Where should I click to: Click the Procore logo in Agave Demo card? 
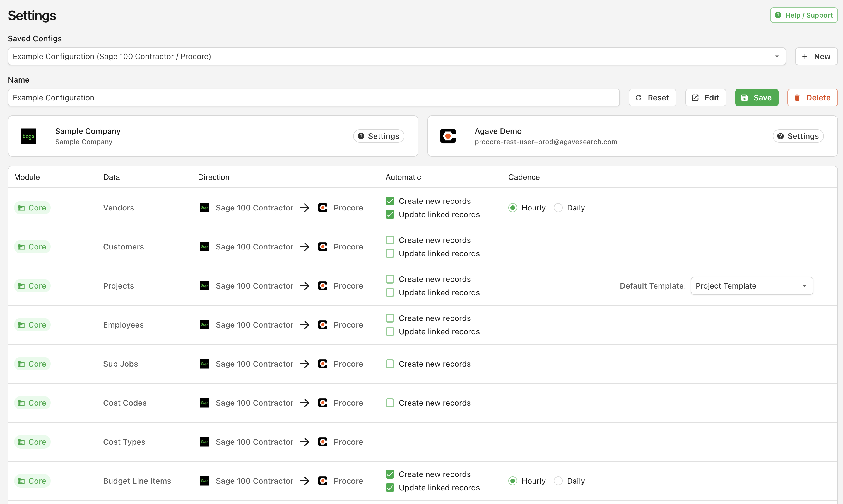448,136
